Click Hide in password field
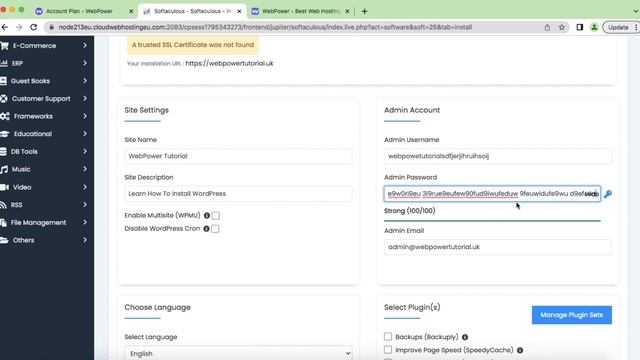The image size is (640, 360). pos(591,194)
